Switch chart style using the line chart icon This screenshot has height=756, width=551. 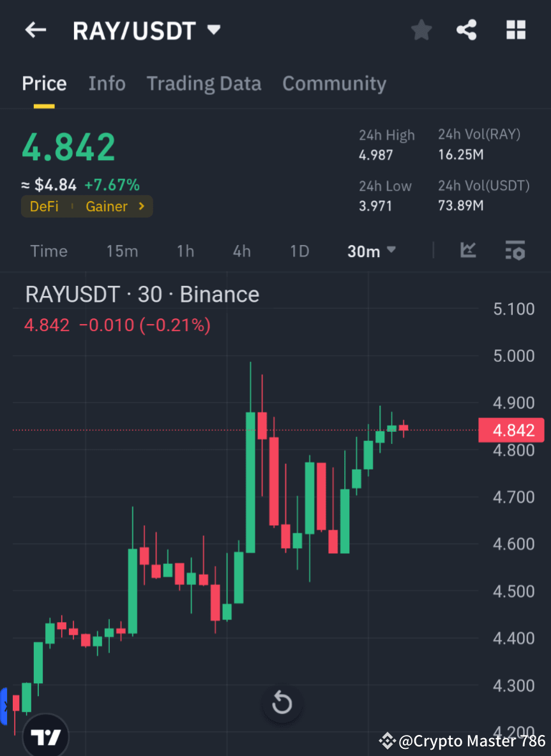click(x=468, y=251)
